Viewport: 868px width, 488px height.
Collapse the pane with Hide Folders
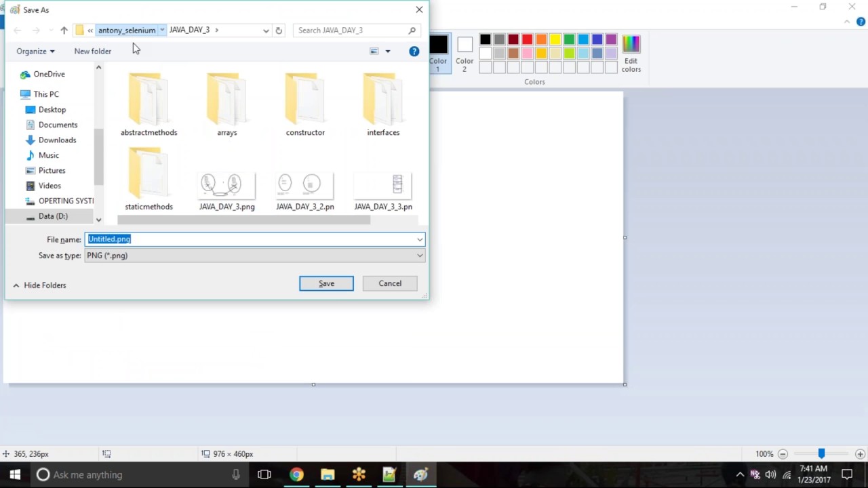39,285
